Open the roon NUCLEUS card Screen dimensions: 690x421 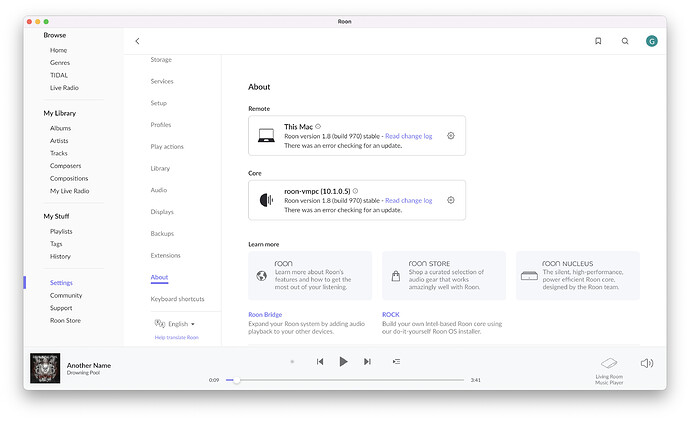[x=578, y=275]
